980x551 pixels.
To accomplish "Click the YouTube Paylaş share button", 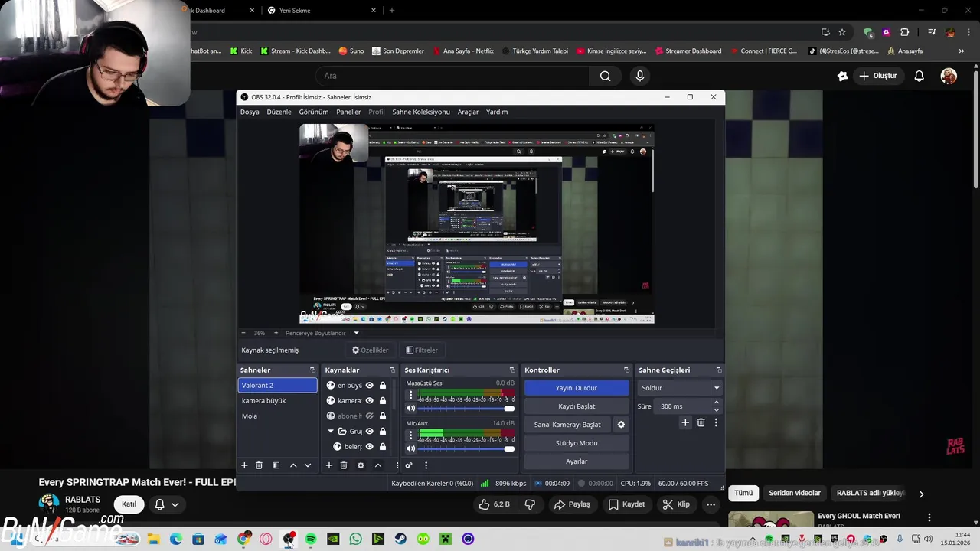I will pos(572,504).
